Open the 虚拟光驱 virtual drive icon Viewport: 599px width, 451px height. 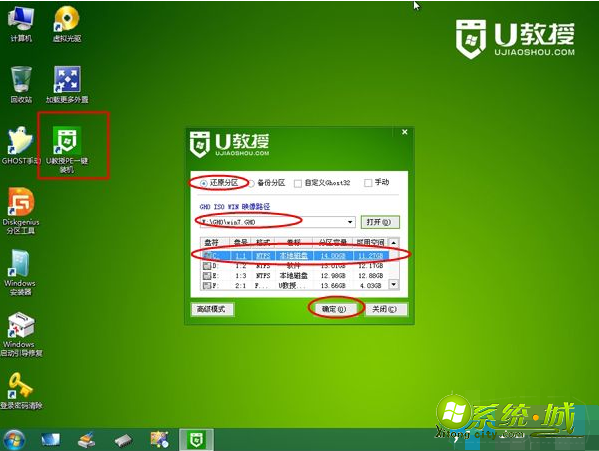point(67,24)
